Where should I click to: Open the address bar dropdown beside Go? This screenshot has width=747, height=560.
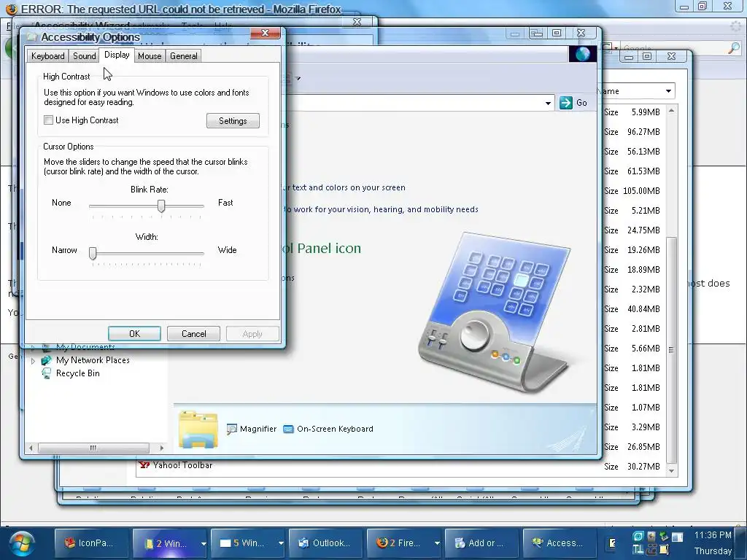tap(548, 103)
